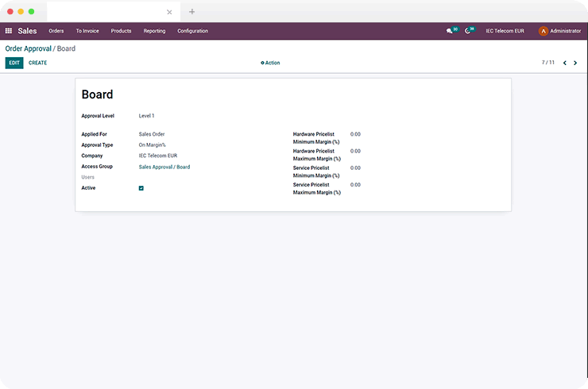Go back to Order Approval breadcrumb
This screenshot has height=389, width=588.
pos(28,48)
